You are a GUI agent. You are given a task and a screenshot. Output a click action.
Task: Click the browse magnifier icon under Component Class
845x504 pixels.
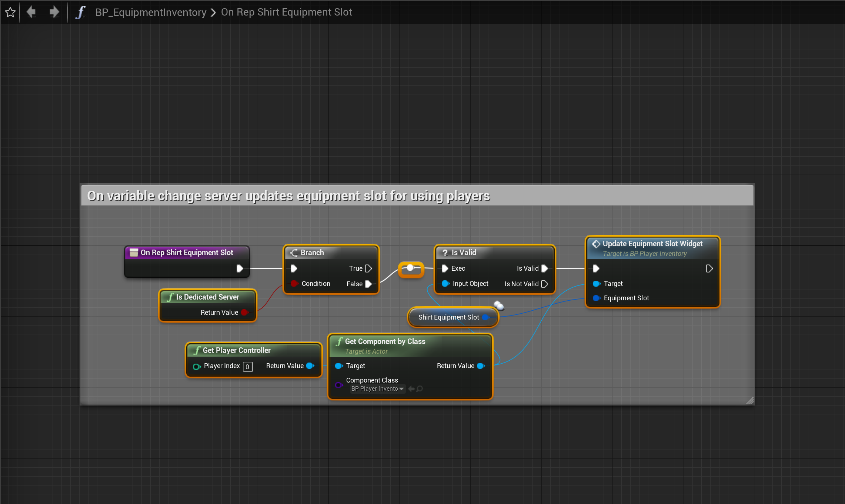pos(420,389)
